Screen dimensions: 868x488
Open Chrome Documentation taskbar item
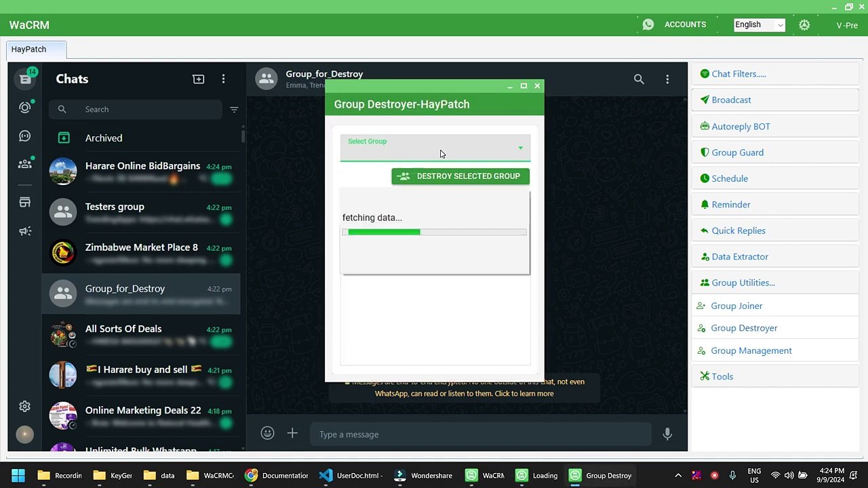pos(277,475)
